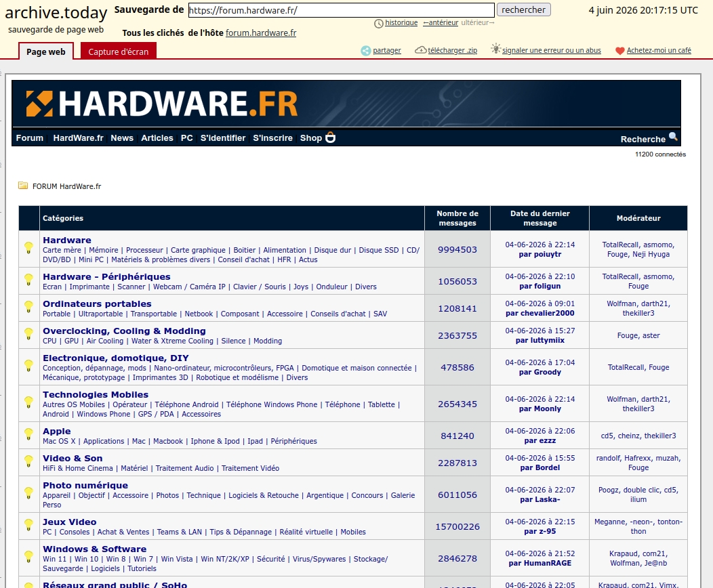Open the Recherche magnifier icon
The image size is (713, 588).
pyautogui.click(x=673, y=137)
